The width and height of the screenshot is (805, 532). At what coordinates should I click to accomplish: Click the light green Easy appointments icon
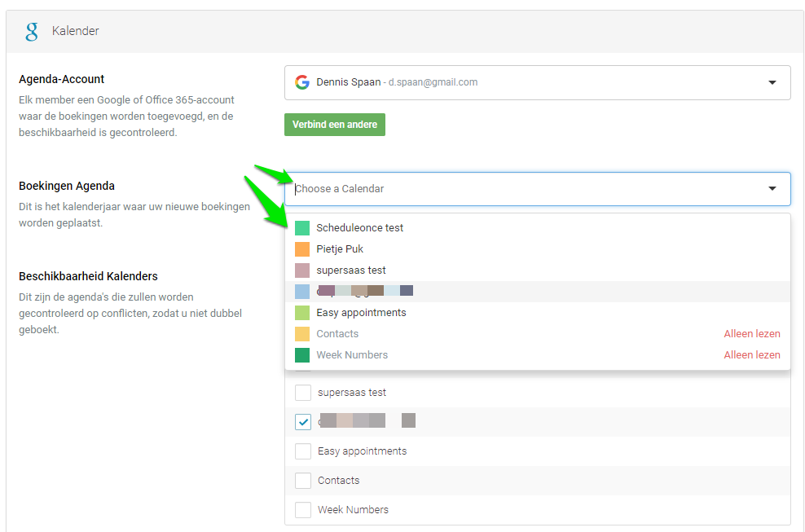[302, 313]
